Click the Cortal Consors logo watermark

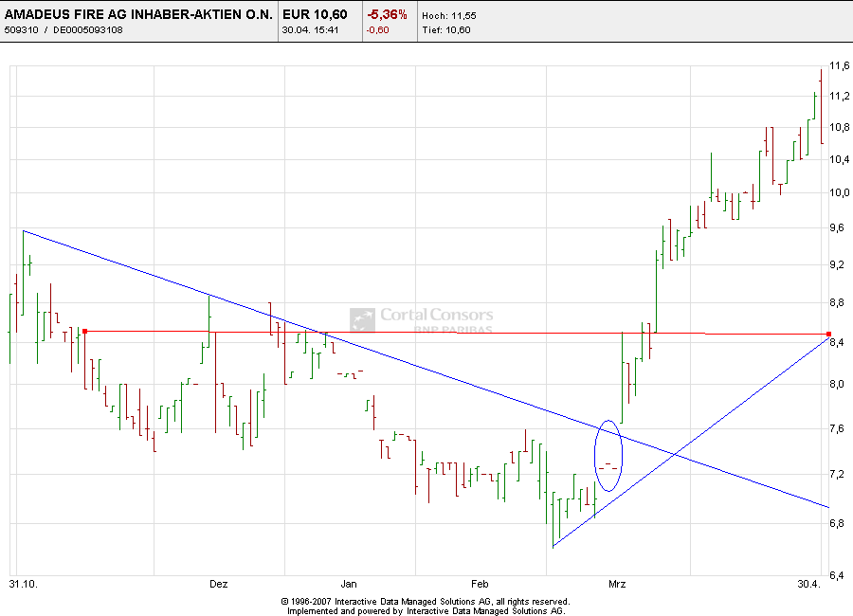[421, 319]
